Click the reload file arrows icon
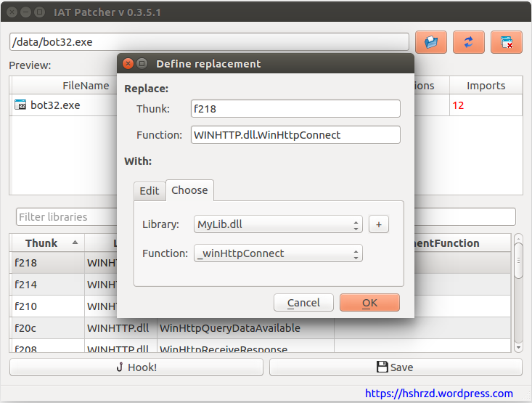The image size is (532, 403). click(469, 42)
